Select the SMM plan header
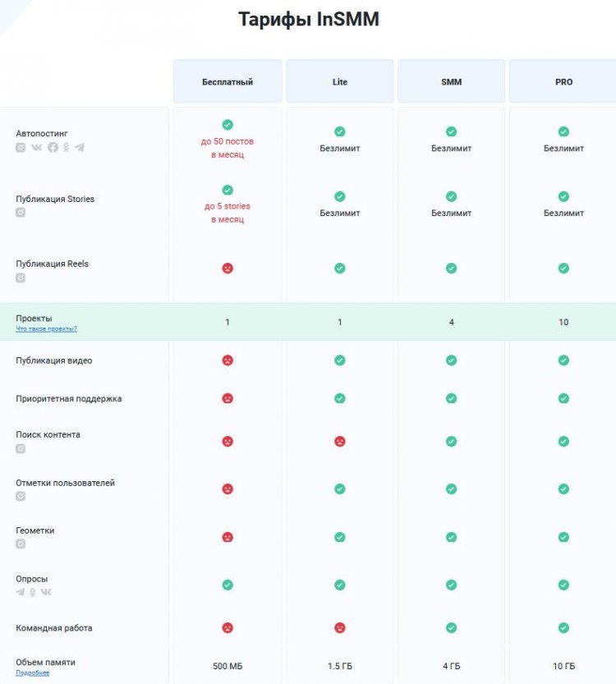The width and height of the screenshot is (616, 684). 451,81
